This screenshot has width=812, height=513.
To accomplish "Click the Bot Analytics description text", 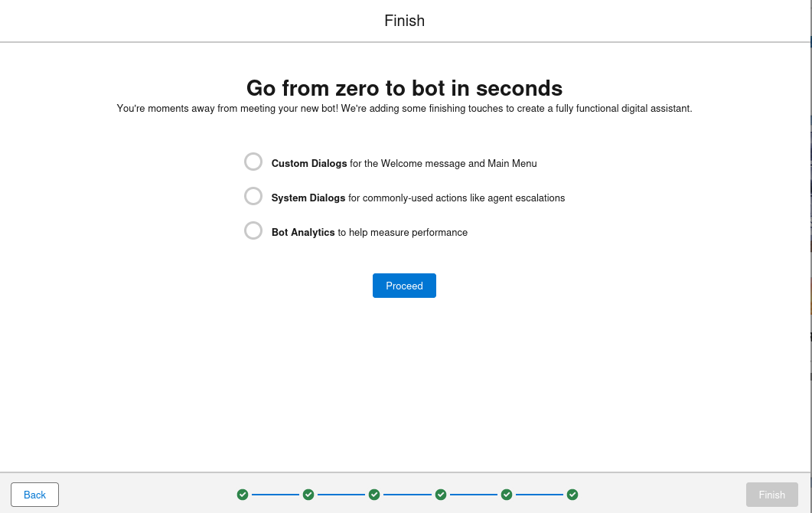I will point(369,232).
